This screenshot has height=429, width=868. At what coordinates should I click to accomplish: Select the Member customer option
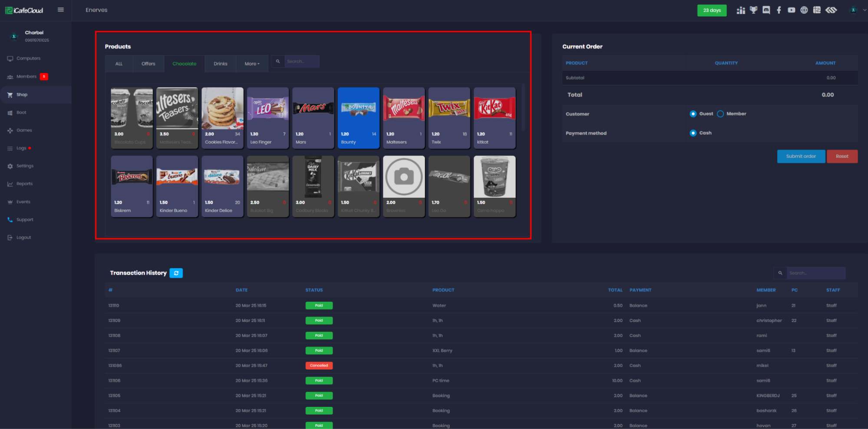click(x=720, y=114)
